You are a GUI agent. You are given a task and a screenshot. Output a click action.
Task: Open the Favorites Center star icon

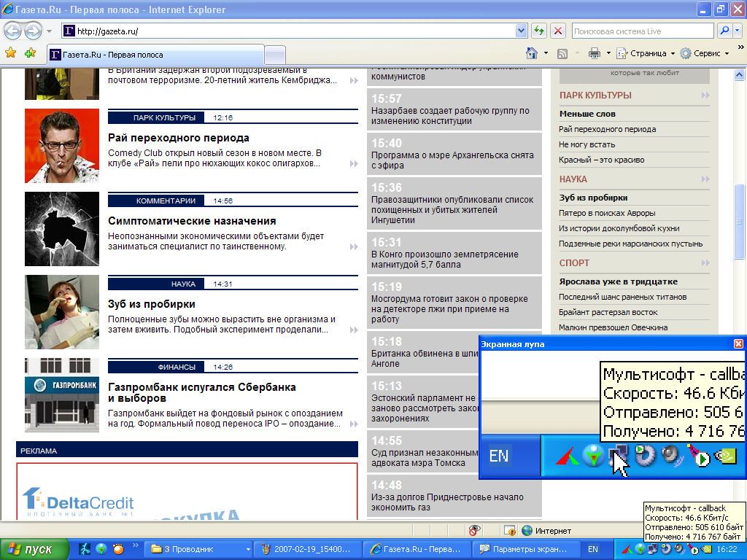pos(10,53)
